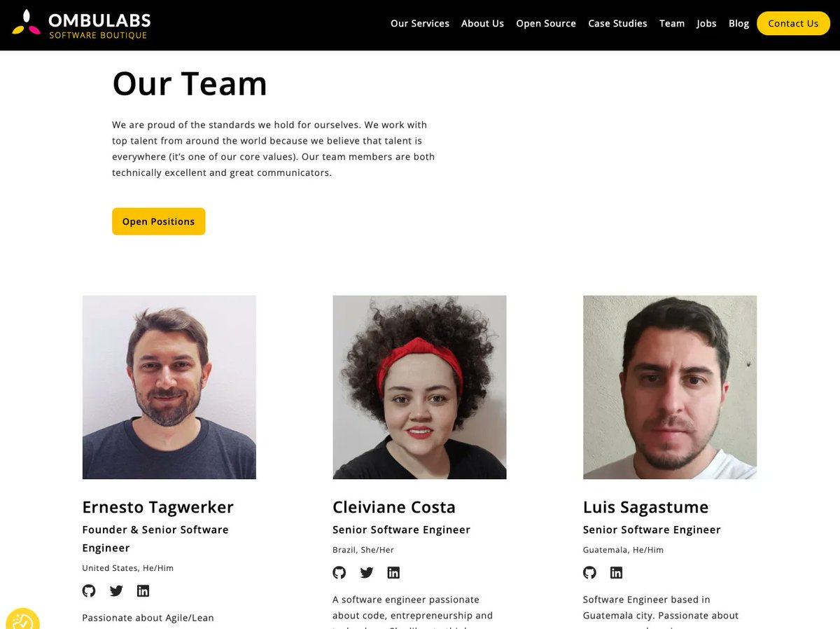
Task: Go to the About Us page
Action: pos(482,23)
